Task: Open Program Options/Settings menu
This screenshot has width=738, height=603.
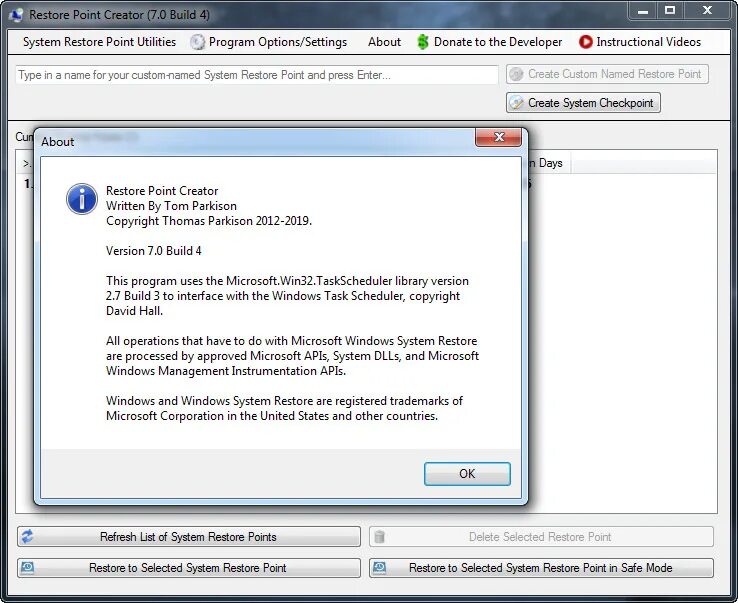Action: tap(278, 42)
